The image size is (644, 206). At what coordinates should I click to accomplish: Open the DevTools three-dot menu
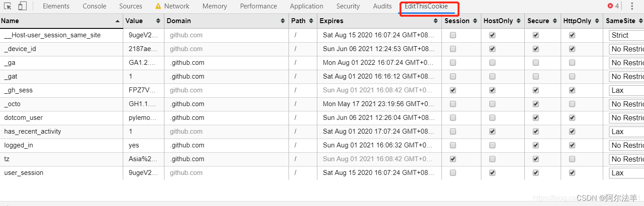point(632,6)
